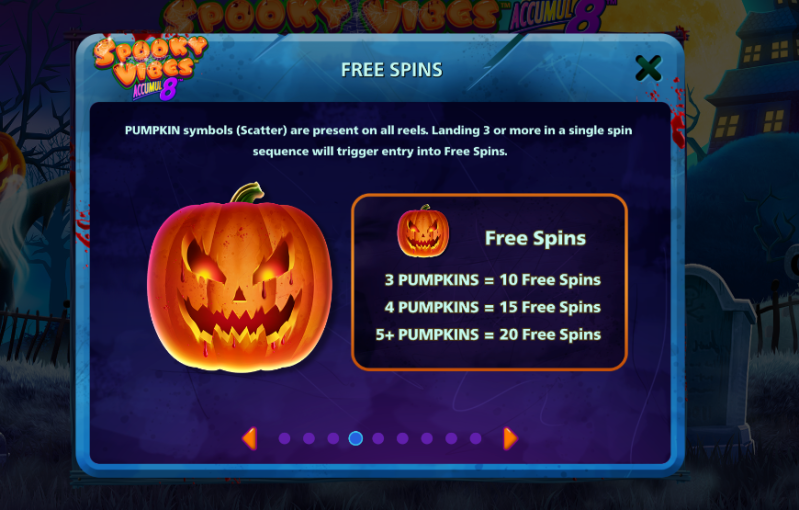The height and width of the screenshot is (510, 799).
Task: Click the active fourth page dot
Action: tap(356, 438)
